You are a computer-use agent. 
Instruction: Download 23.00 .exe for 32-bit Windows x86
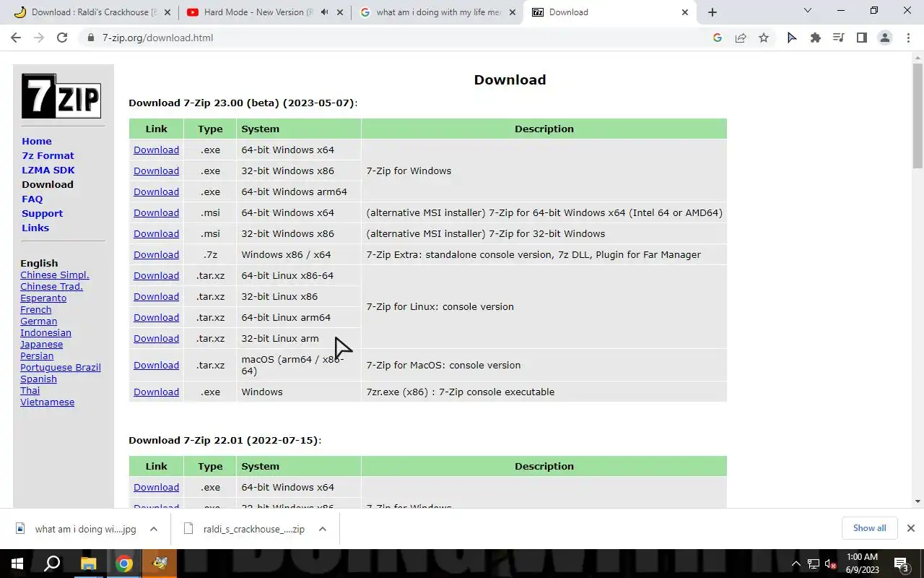156,171
